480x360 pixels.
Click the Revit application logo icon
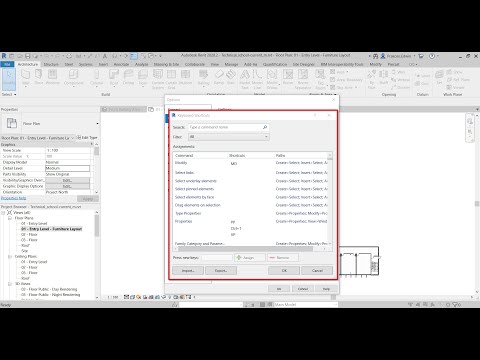4,56
